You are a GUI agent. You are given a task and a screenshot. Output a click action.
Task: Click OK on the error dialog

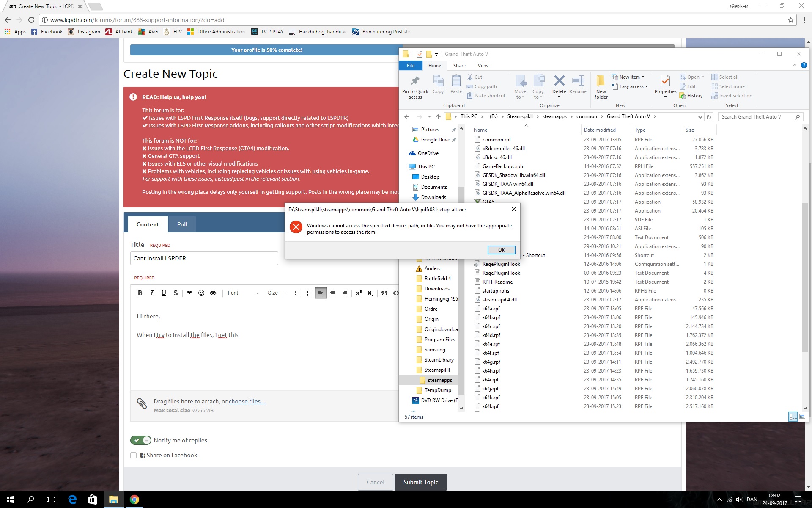(x=501, y=250)
